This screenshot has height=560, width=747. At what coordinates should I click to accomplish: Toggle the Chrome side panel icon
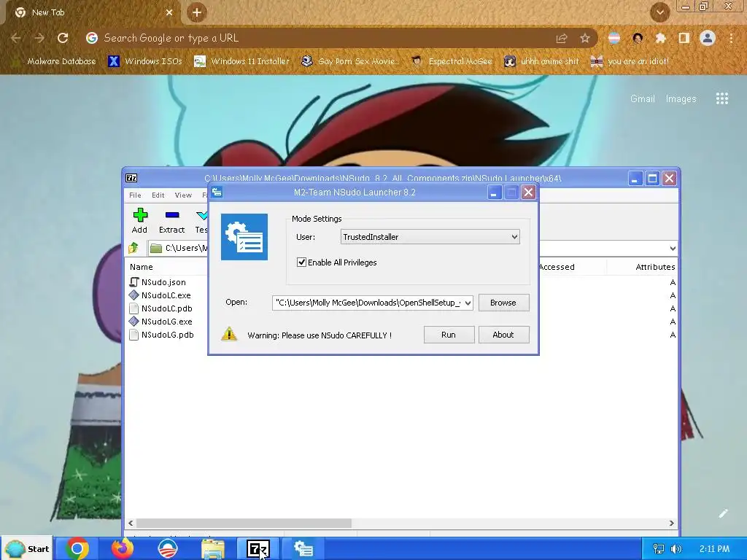(684, 38)
